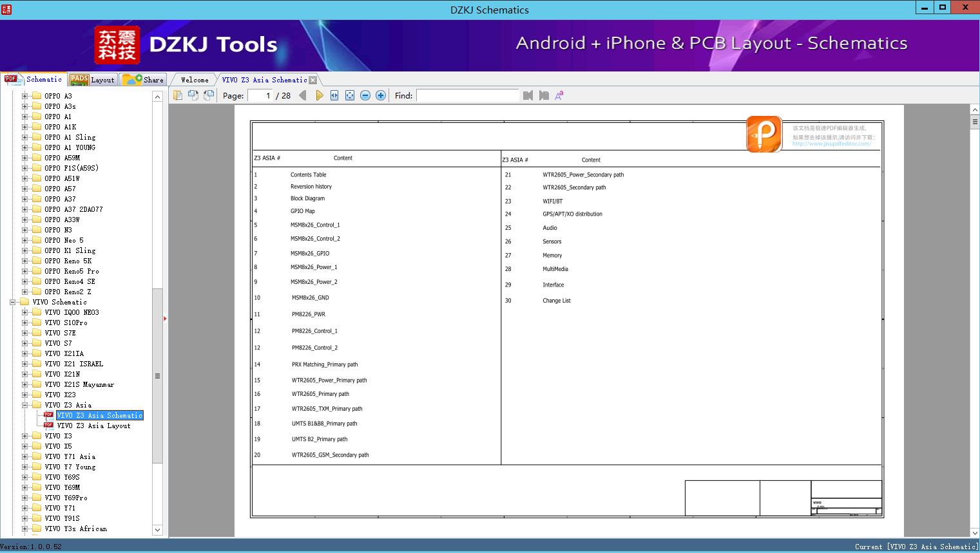The height and width of the screenshot is (553, 980).
Task: Expand the VIVO Y3s African tree node
Action: click(x=24, y=529)
